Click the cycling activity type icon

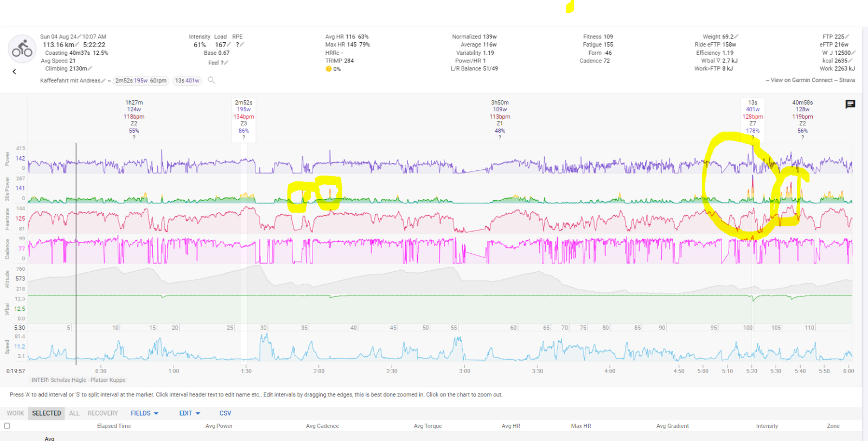22,49
